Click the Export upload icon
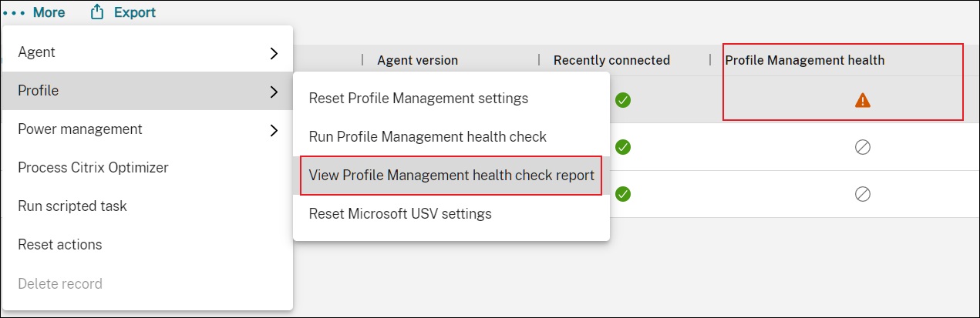 pos(97,12)
